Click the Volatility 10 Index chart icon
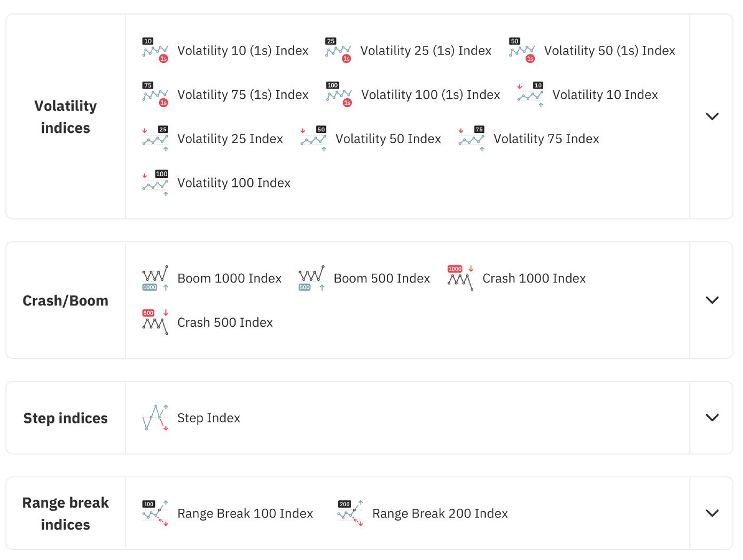 (x=530, y=94)
